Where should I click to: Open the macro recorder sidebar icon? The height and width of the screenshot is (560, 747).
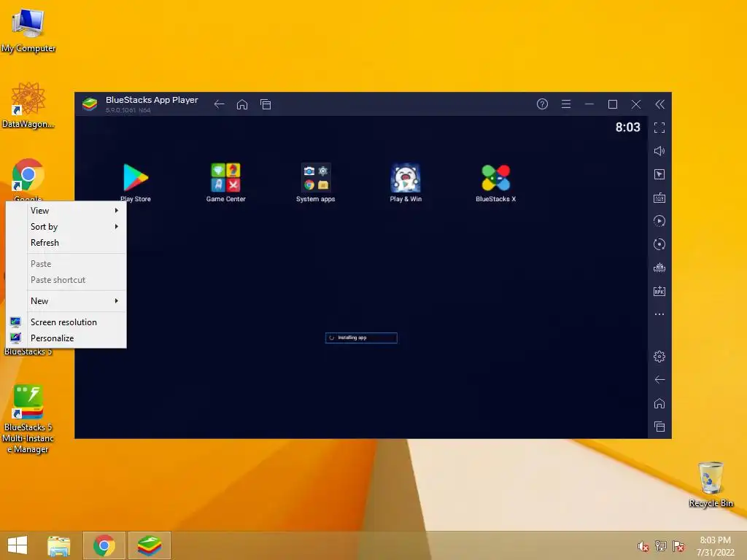coord(659,221)
